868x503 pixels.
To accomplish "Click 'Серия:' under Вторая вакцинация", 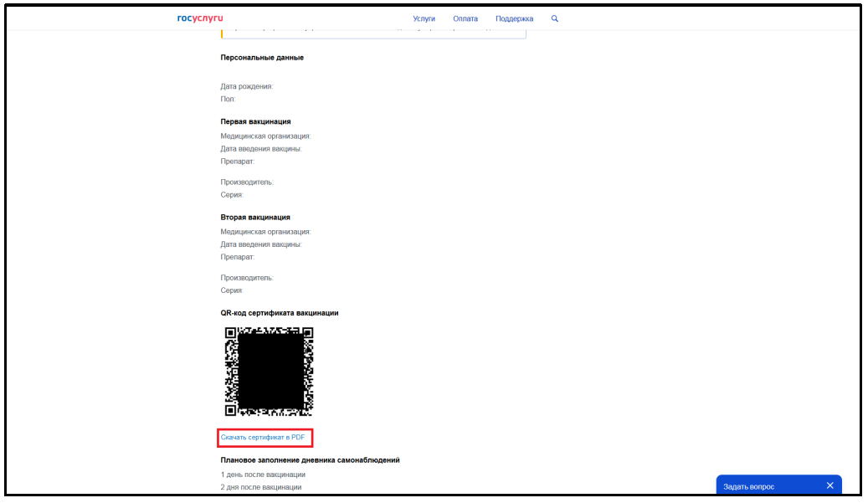I will [x=231, y=290].
